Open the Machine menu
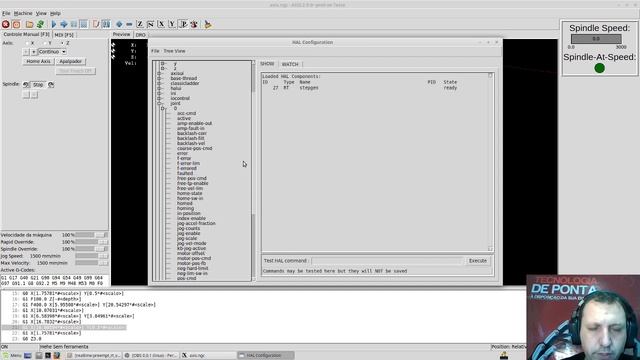This screenshot has height=360, width=640. tap(23, 13)
